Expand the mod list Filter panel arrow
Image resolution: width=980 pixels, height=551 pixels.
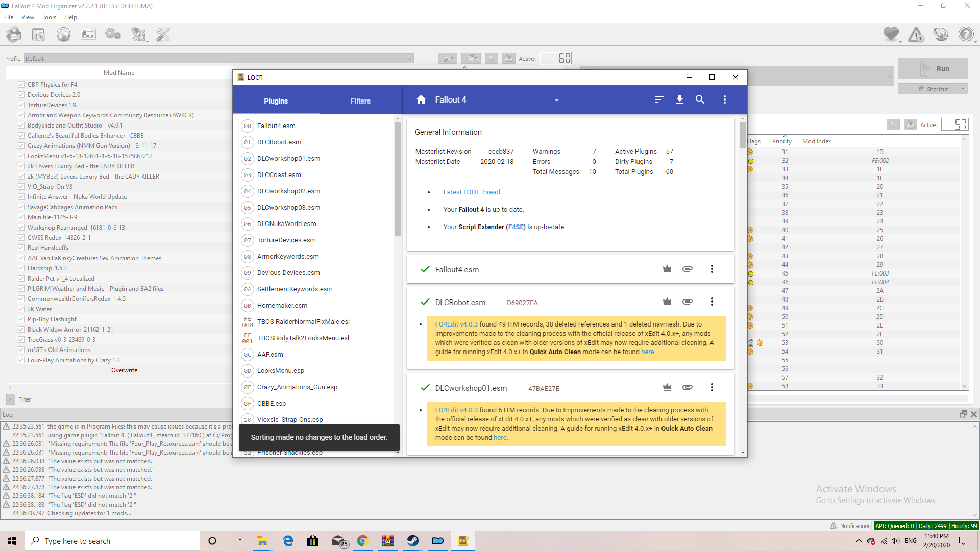11,399
